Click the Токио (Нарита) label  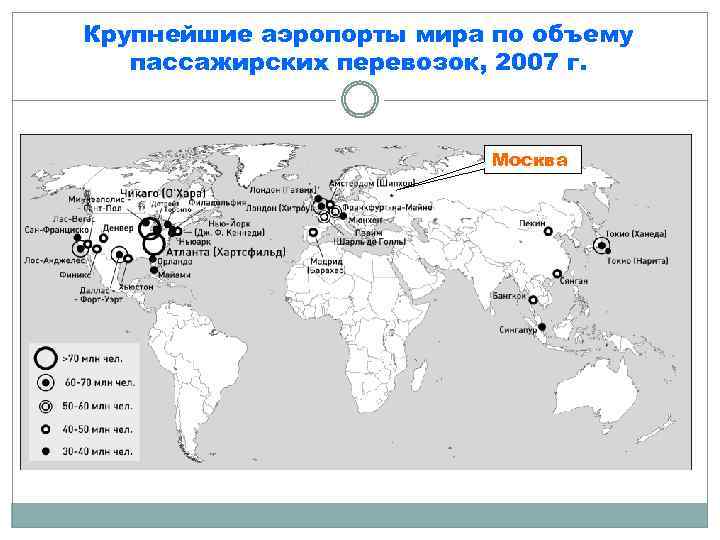coord(638,261)
